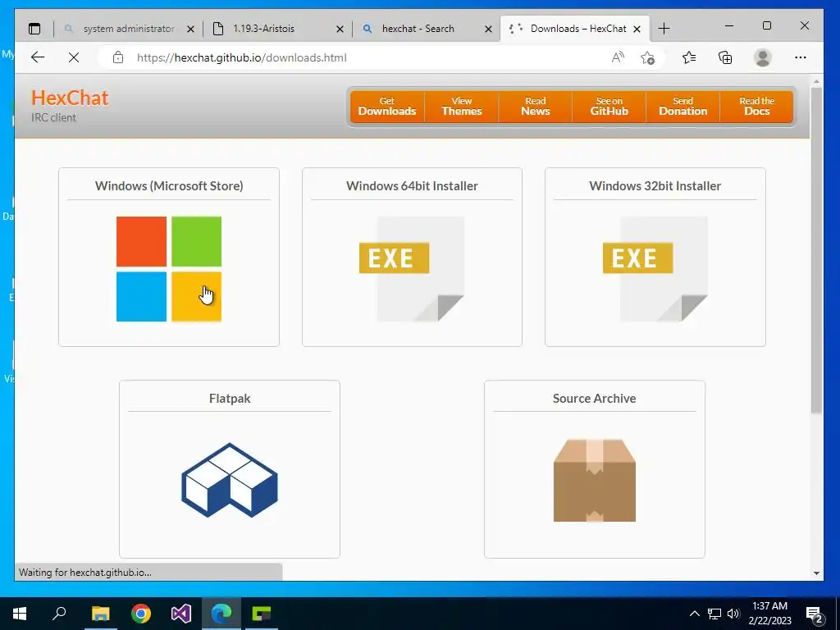Open network status tray icon
This screenshot has width=840, height=630.
click(x=714, y=614)
